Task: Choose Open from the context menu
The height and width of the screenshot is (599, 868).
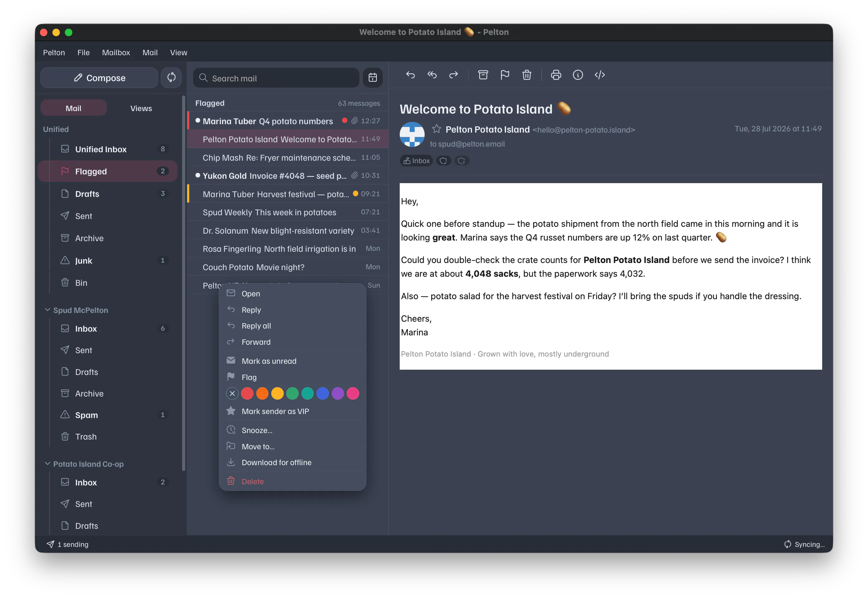Action: pos(292,294)
